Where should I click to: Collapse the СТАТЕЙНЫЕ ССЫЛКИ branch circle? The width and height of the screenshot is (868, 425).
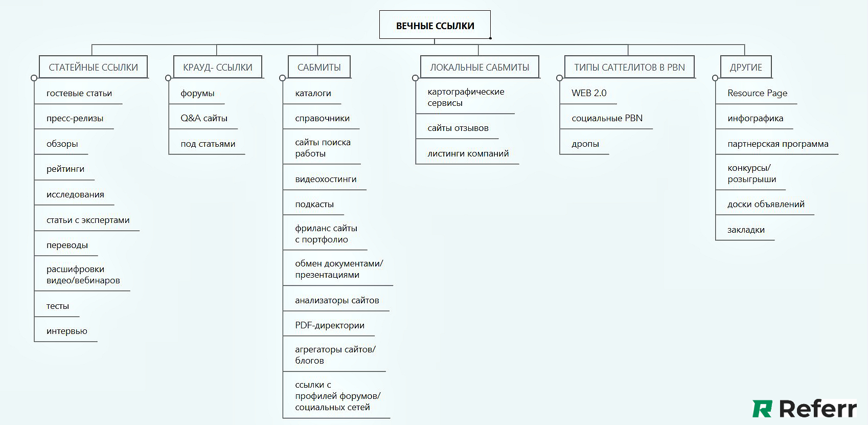[34, 78]
